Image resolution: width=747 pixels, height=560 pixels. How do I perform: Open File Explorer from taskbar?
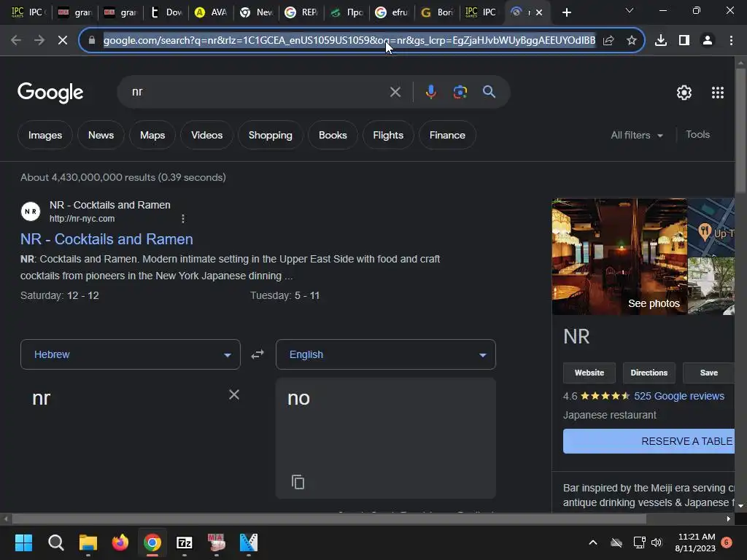click(88, 542)
